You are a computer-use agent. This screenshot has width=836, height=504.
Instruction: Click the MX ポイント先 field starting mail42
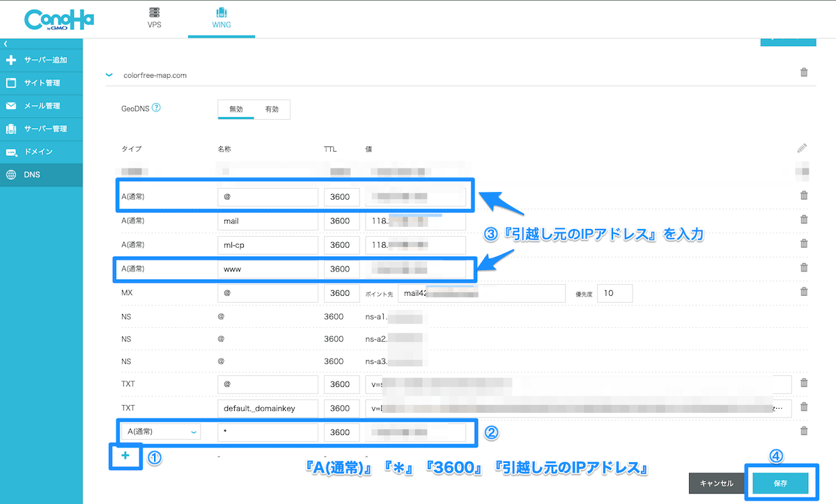[481, 293]
